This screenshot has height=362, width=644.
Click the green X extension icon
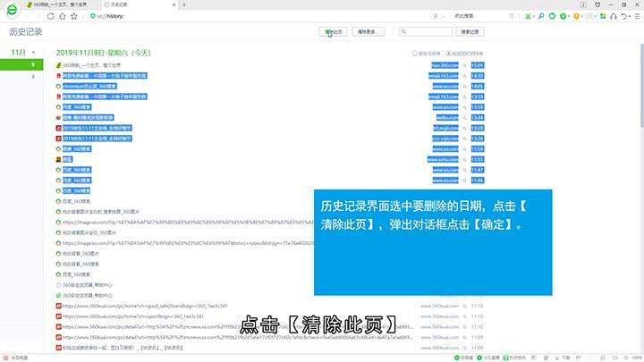[x=528, y=16]
